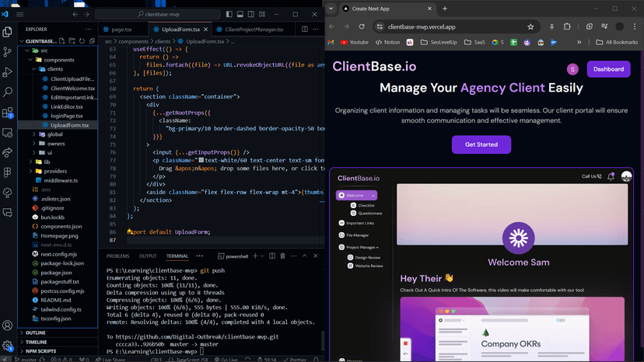Collapse the src folder

click(x=27, y=50)
